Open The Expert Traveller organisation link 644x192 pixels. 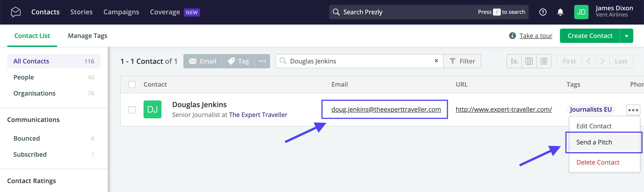pos(258,115)
